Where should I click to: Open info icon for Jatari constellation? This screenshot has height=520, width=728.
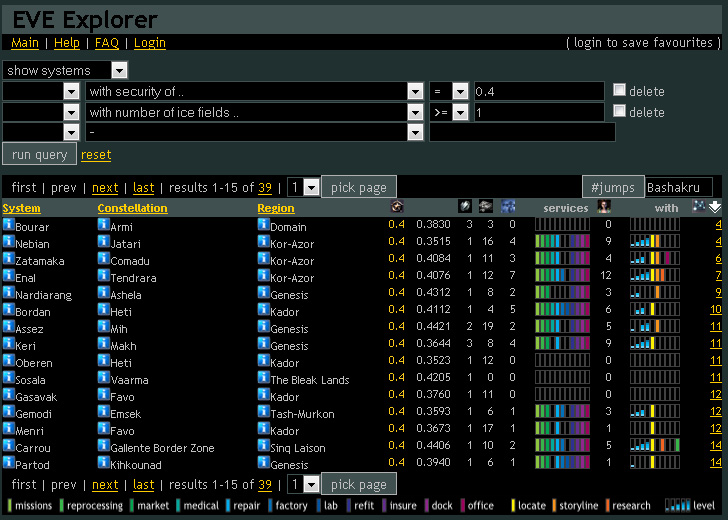[104, 241]
